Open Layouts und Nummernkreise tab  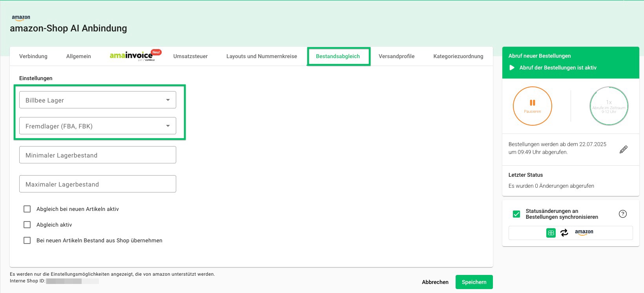262,56
